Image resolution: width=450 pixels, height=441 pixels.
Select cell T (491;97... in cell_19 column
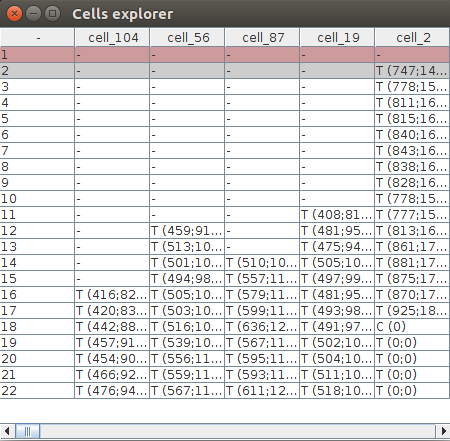(337, 327)
